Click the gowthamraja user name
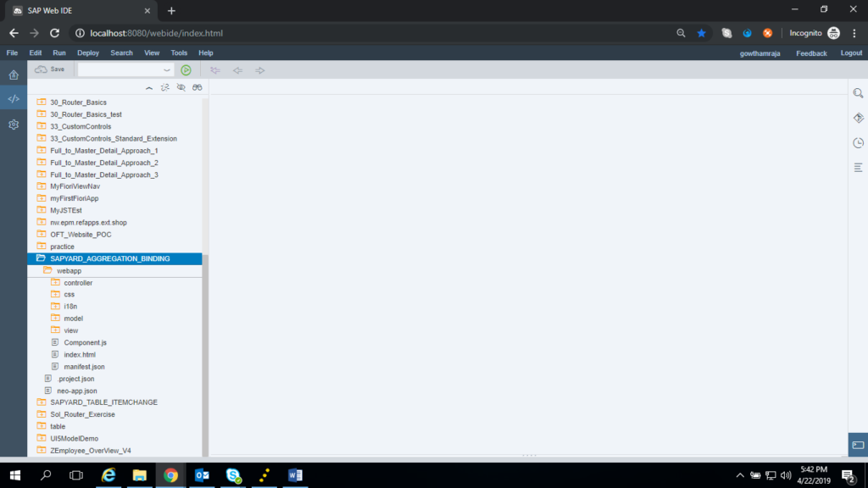Image resolution: width=868 pixels, height=488 pixels. pyautogui.click(x=760, y=53)
